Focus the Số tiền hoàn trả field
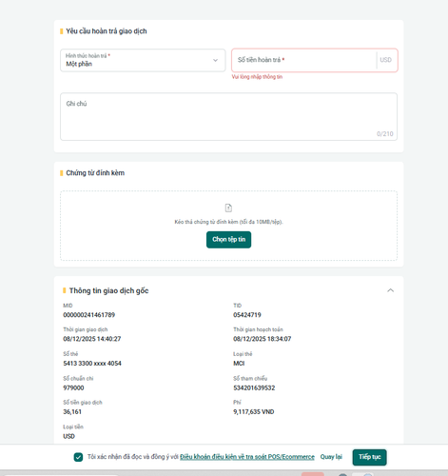448x476 pixels. (x=304, y=60)
